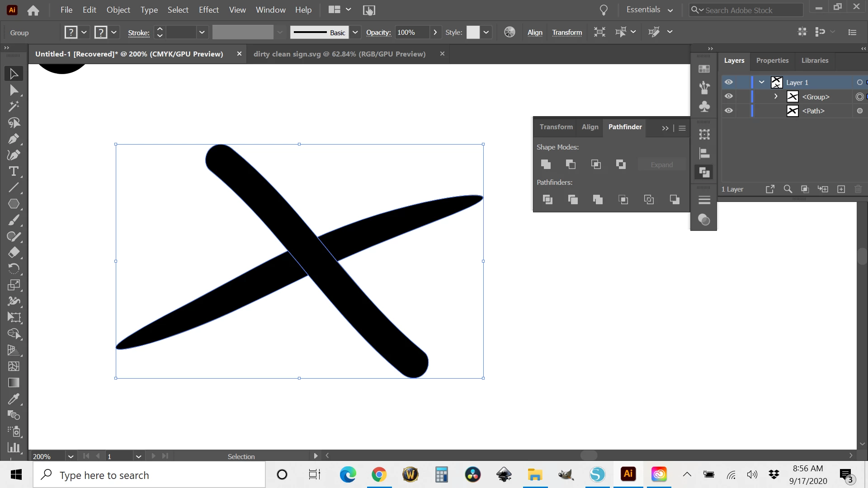Image resolution: width=868 pixels, height=488 pixels.
Task: Toggle visibility of the Group sublayer
Action: coord(729,96)
